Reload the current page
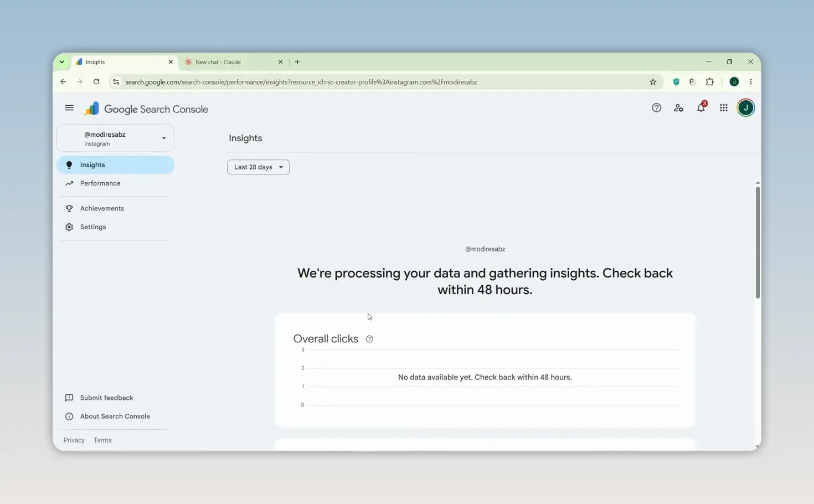The height and width of the screenshot is (504, 814). [x=96, y=82]
